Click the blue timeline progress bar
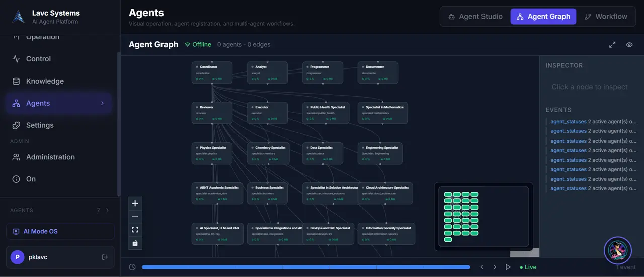The width and height of the screenshot is (644, 277). pyautogui.click(x=306, y=267)
